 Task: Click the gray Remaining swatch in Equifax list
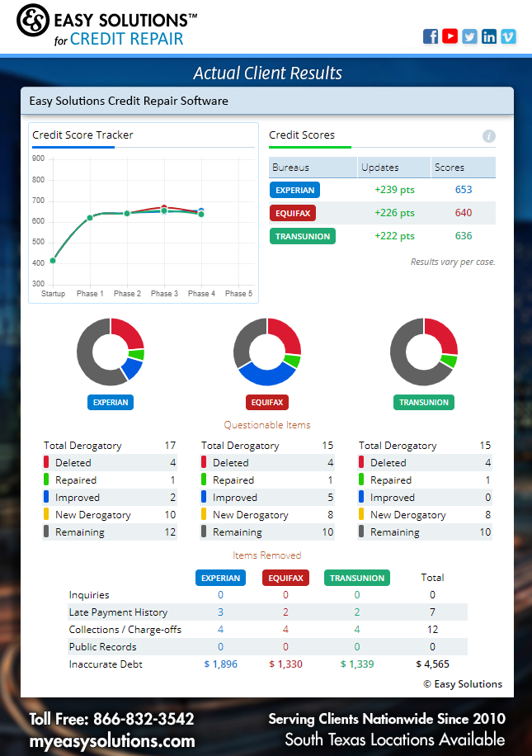pos(204,532)
